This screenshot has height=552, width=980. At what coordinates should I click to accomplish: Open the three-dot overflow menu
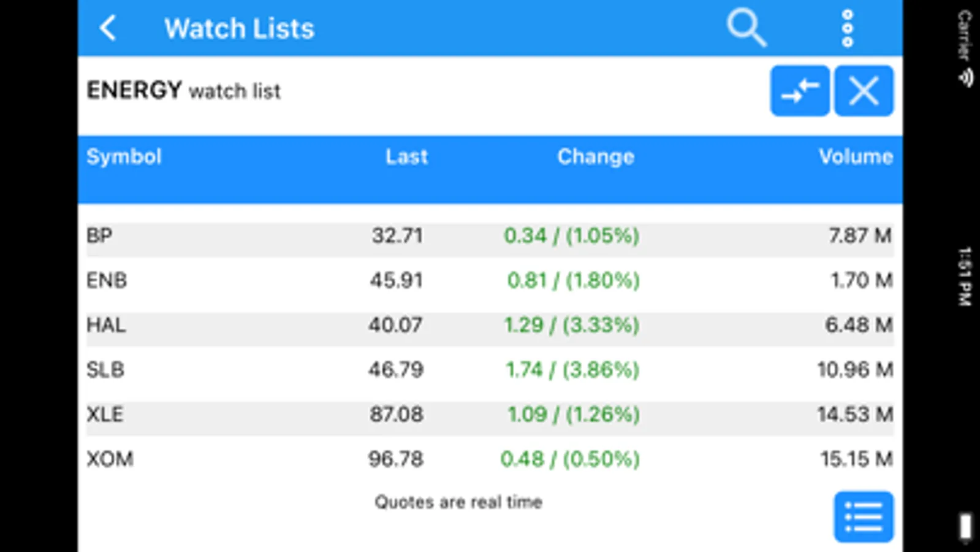click(x=847, y=28)
